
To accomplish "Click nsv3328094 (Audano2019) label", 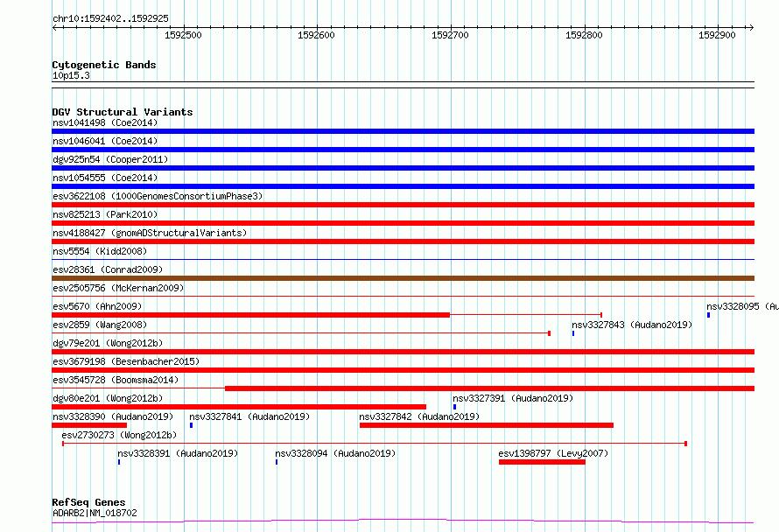I will 335,453.
